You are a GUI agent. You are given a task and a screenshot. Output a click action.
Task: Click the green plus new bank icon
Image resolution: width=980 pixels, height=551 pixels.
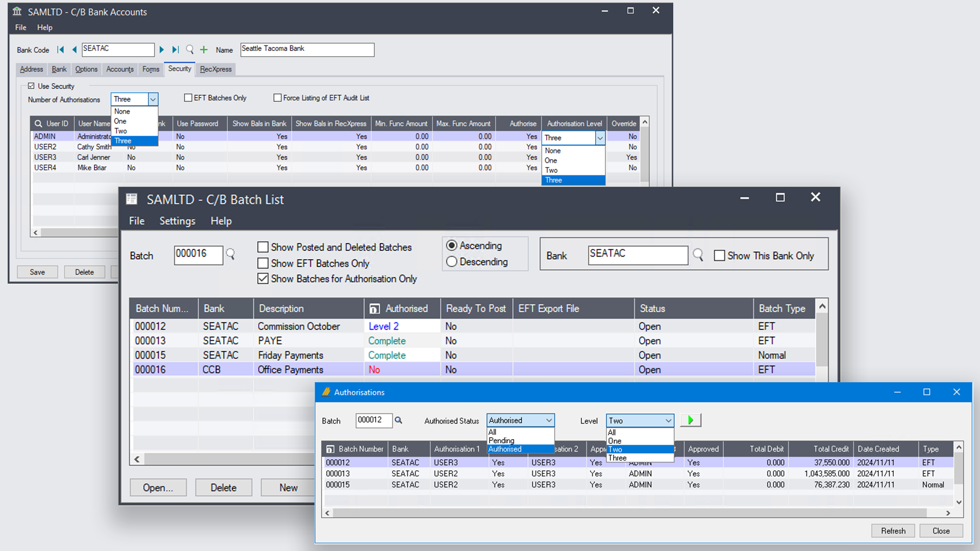coord(204,49)
